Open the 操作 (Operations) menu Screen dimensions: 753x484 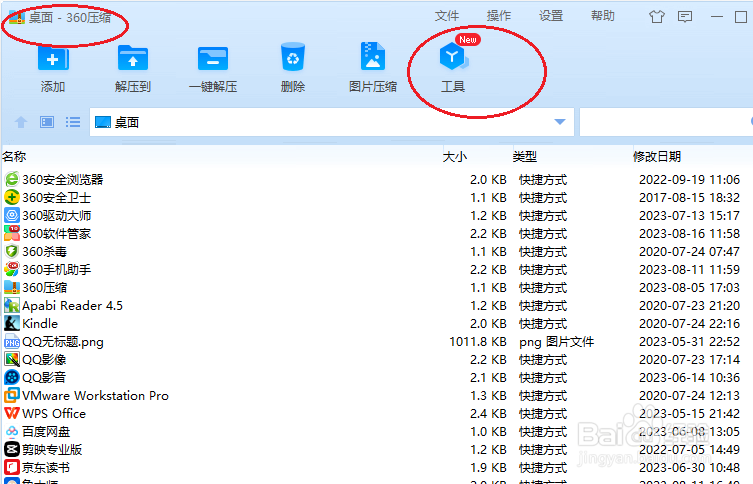[498, 16]
